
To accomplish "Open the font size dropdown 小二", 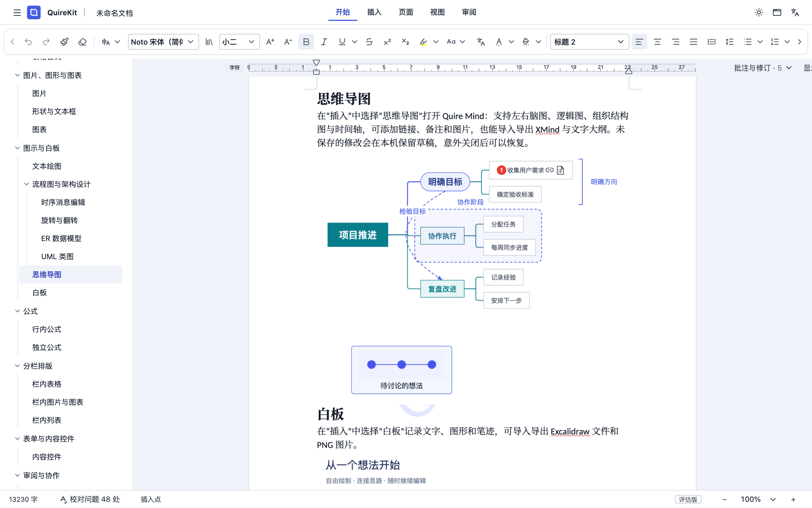I will click(x=239, y=42).
